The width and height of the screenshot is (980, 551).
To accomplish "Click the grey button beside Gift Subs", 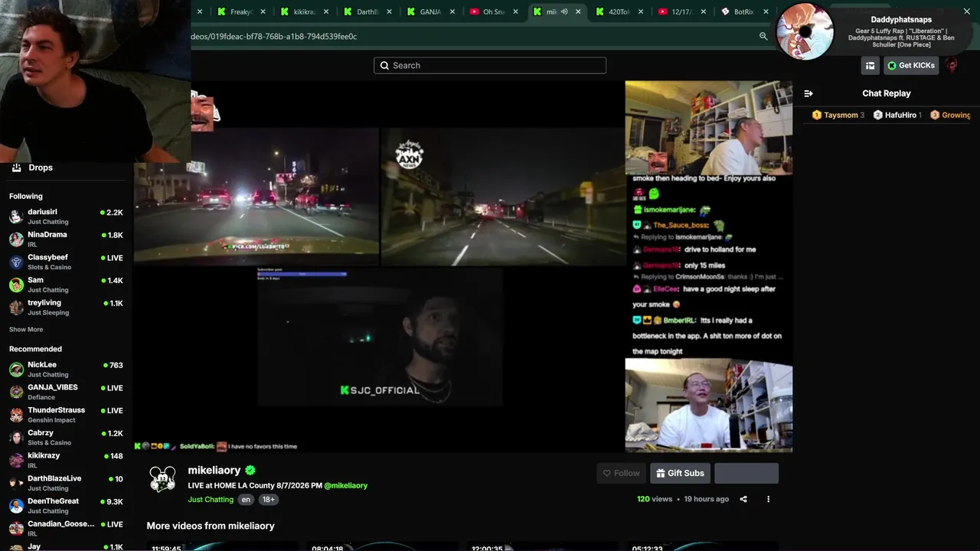I will (746, 473).
